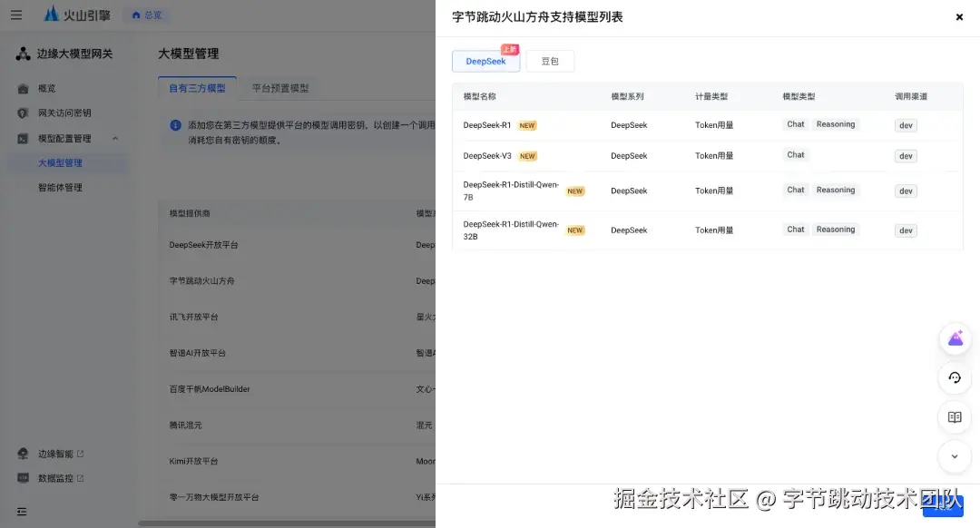980x528 pixels.
Task: Click the Volcano Engine logo
Action: pyautogui.click(x=77, y=15)
